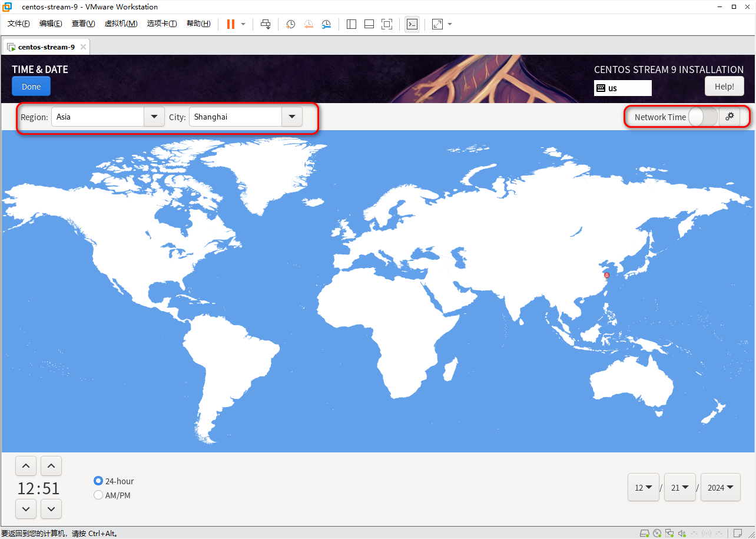
Task: Toggle the console view icon
Action: coord(412,24)
